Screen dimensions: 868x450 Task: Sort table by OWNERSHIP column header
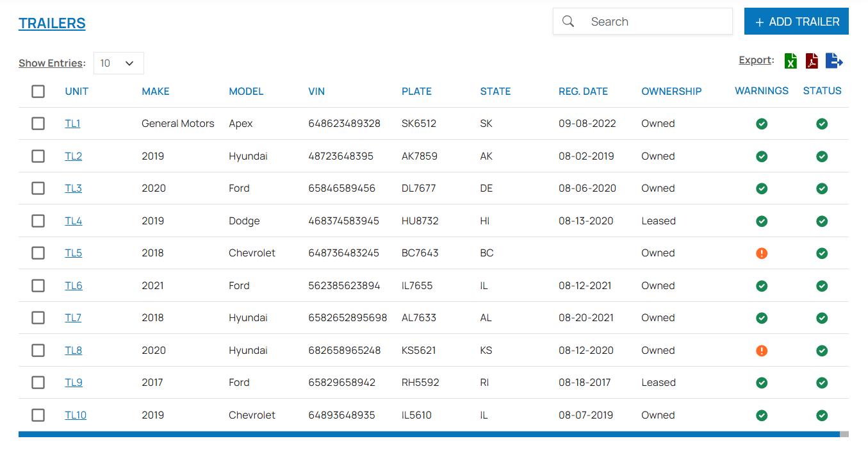tap(671, 91)
